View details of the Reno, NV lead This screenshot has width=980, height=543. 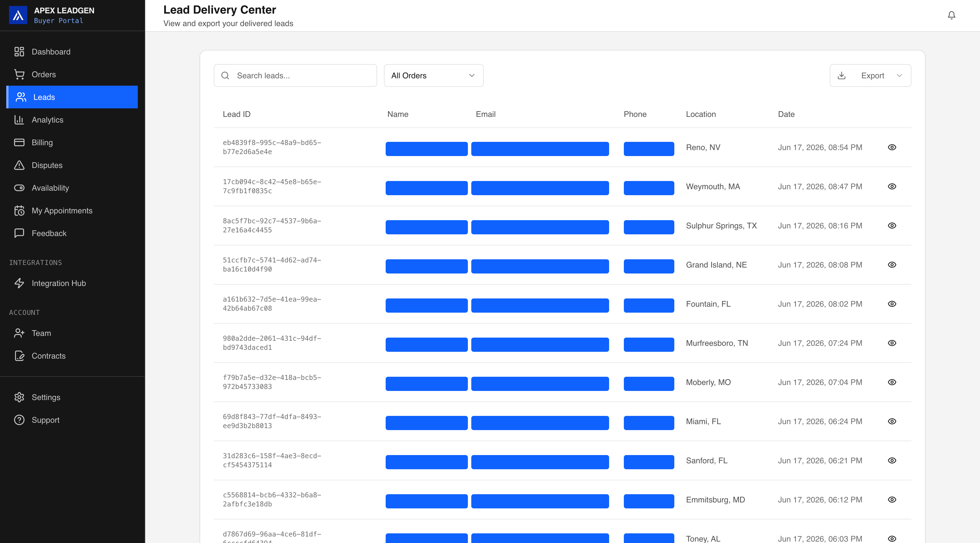click(892, 147)
